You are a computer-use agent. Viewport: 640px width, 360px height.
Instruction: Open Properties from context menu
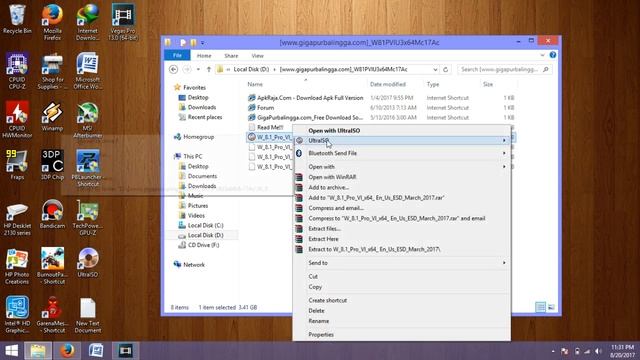(x=402, y=334)
